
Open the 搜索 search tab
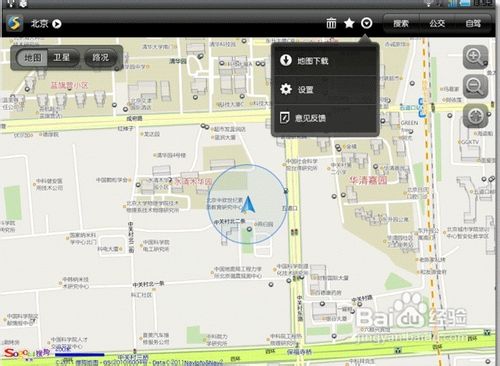pyautogui.click(x=401, y=23)
